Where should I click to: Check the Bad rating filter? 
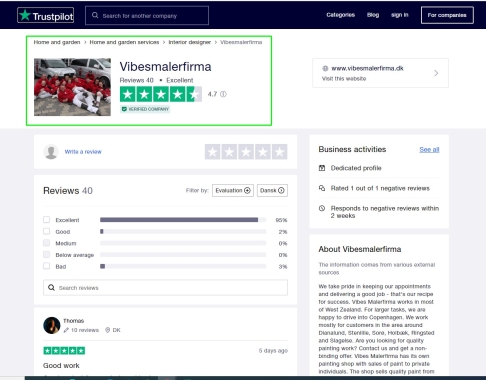coord(47,266)
